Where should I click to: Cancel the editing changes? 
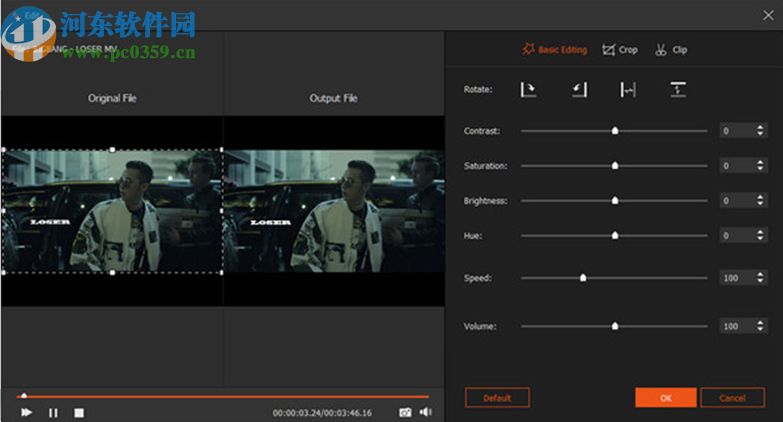click(x=732, y=397)
